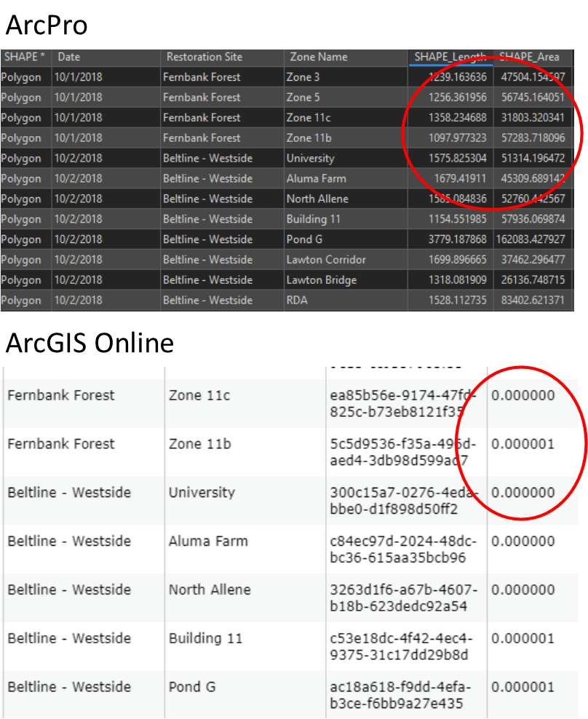Select Zone 11c in the ArcGIS Online table
Screen dimensions: 588x719
(199, 395)
